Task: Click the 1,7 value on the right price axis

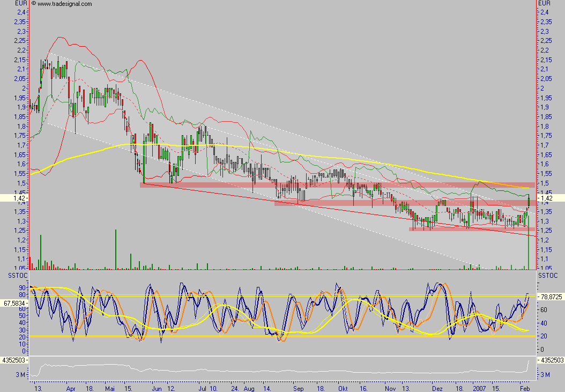Action: (x=545, y=145)
